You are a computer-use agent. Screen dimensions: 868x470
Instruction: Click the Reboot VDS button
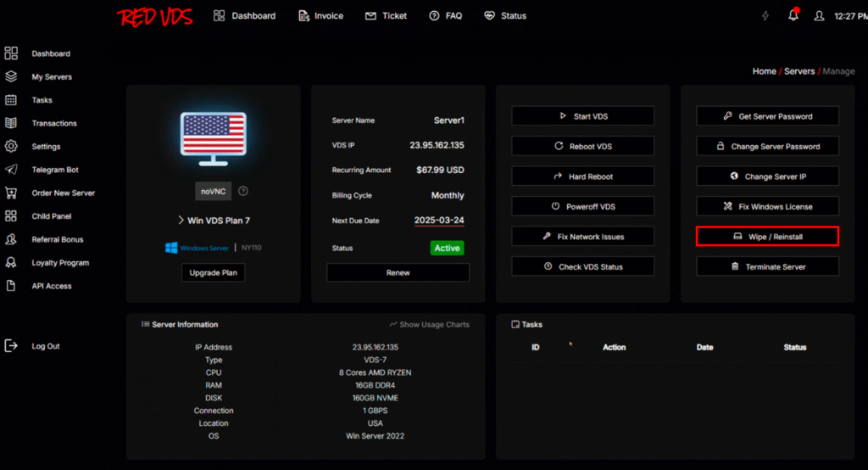coord(583,146)
